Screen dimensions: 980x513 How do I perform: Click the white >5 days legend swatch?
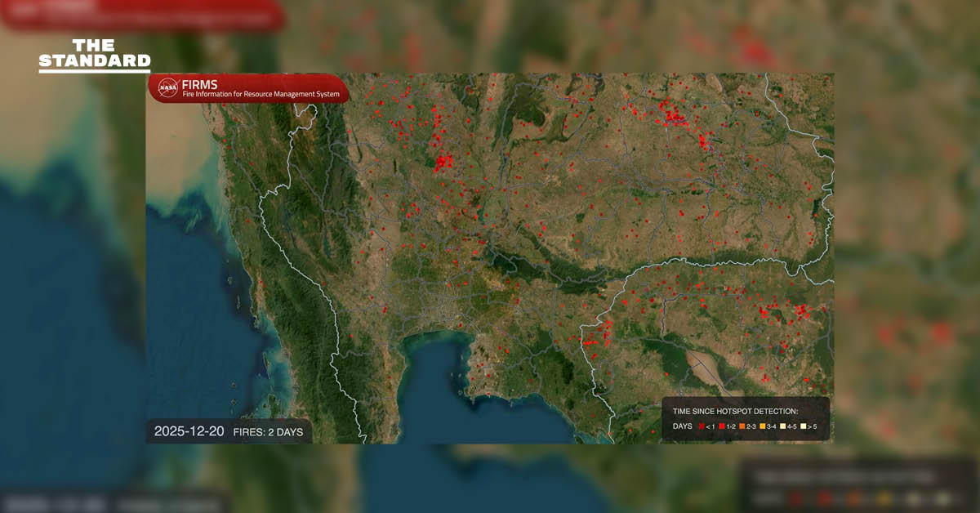point(802,426)
